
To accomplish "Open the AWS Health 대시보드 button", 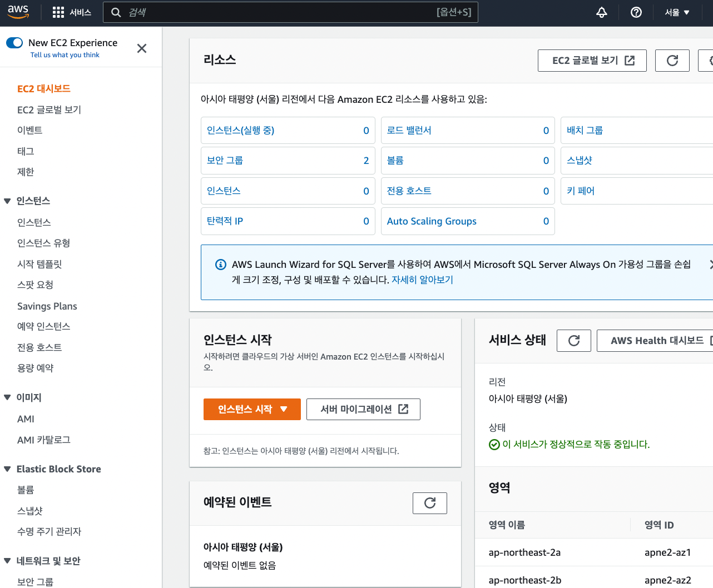I will [x=656, y=341].
